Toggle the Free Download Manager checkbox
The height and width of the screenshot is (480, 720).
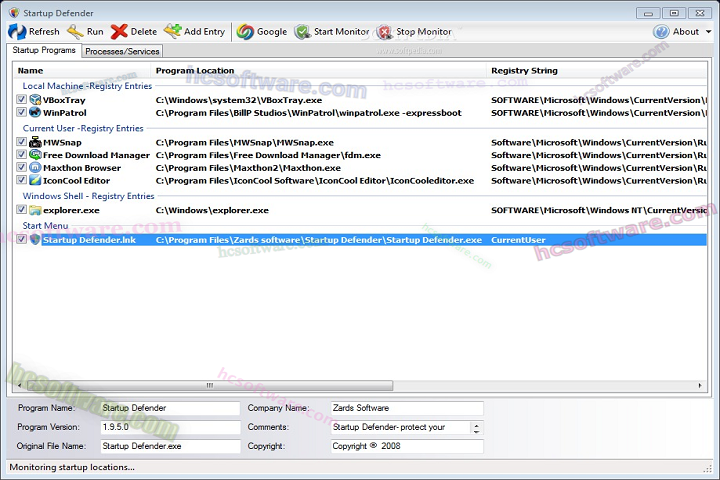point(21,154)
